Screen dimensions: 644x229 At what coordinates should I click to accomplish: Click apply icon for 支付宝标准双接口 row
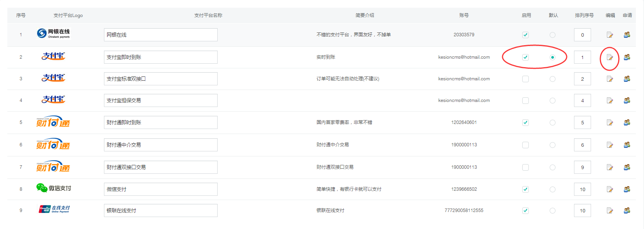pyautogui.click(x=627, y=79)
